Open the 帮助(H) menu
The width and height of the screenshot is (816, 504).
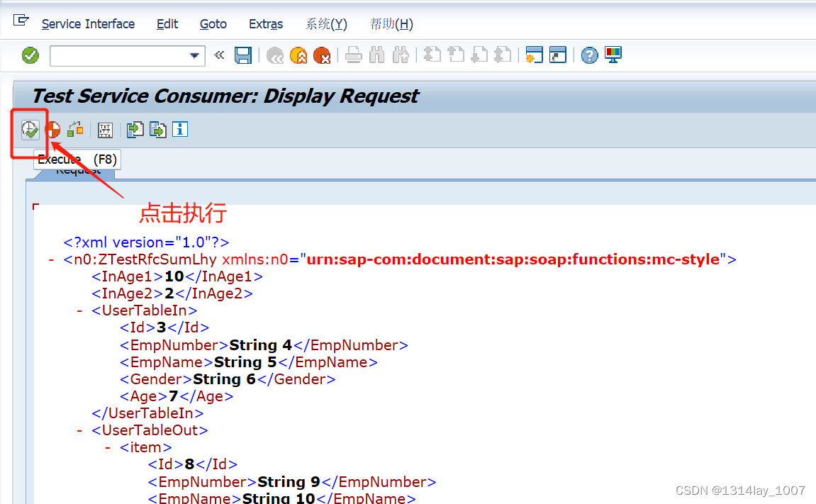coord(391,24)
